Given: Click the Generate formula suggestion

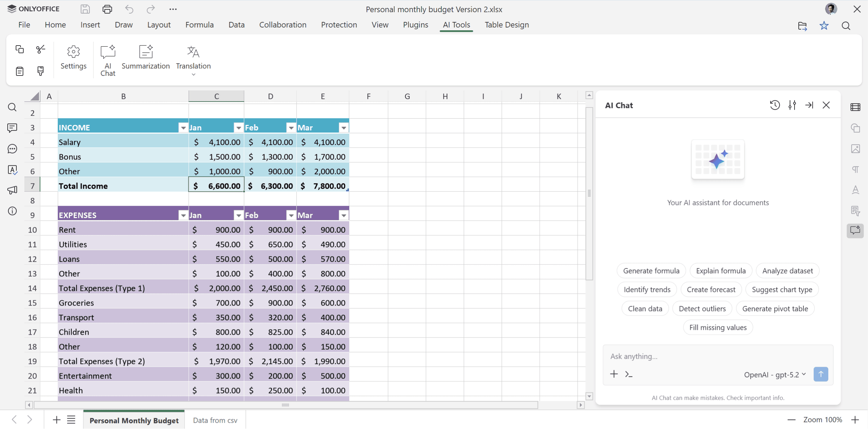Looking at the screenshot, I should (651, 271).
